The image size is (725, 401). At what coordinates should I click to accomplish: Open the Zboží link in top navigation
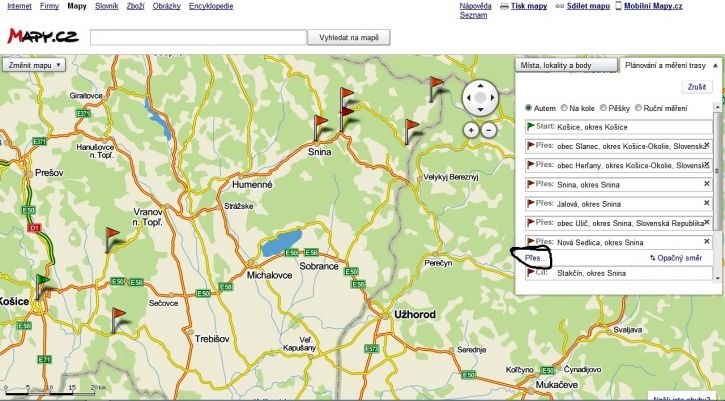135,6
